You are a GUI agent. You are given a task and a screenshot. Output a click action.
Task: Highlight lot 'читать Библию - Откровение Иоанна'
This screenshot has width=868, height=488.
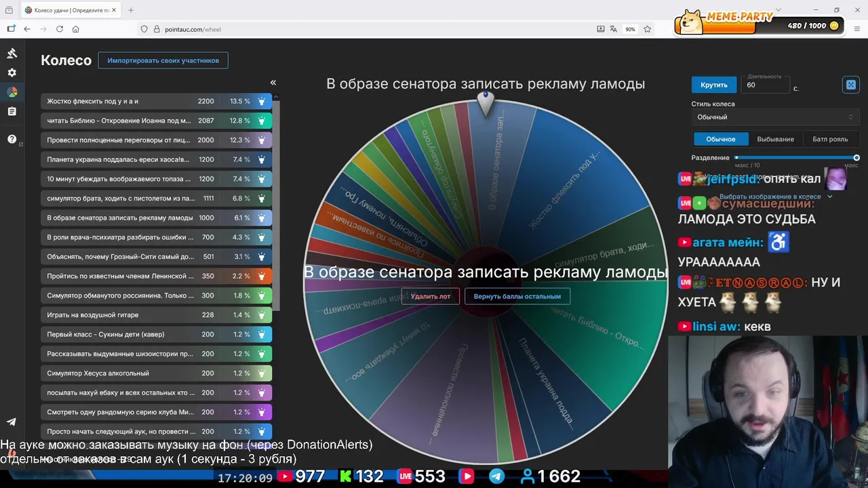pyautogui.click(x=262, y=121)
